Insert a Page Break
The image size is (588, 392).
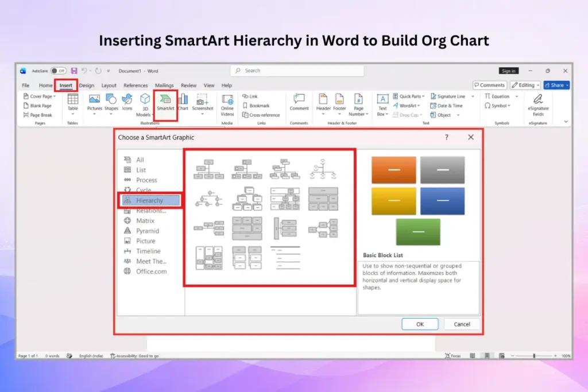coord(37,115)
